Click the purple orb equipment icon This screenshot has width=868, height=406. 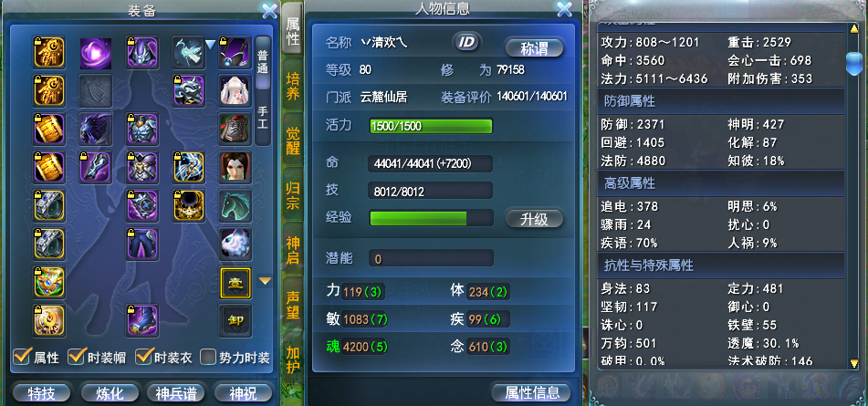pyautogui.click(x=96, y=53)
